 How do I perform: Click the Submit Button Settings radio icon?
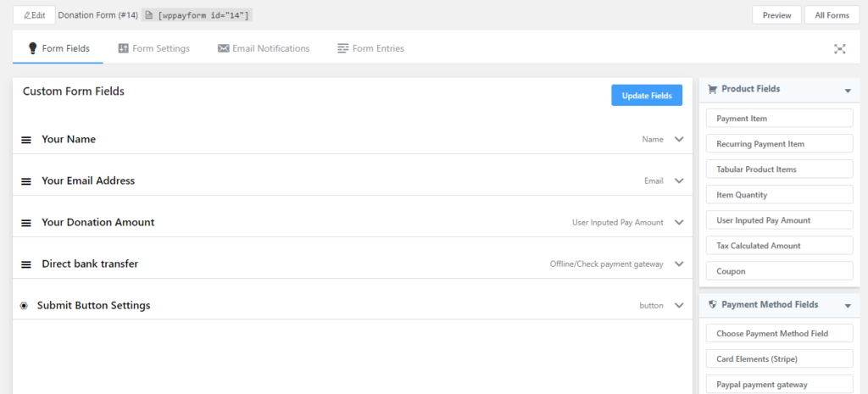24,306
